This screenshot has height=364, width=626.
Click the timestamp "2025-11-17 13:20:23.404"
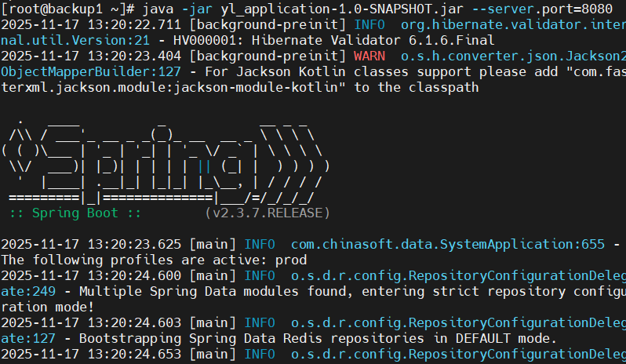(x=91, y=56)
